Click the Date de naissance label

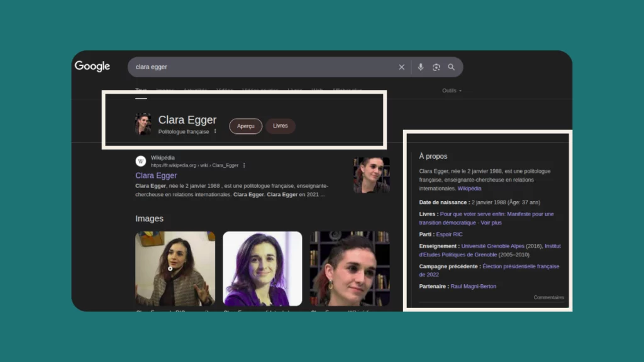[445, 202]
